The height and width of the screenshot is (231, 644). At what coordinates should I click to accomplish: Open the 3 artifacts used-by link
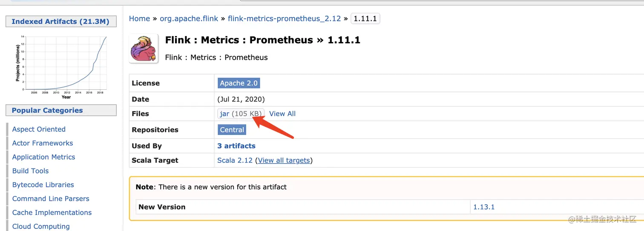pyautogui.click(x=236, y=146)
